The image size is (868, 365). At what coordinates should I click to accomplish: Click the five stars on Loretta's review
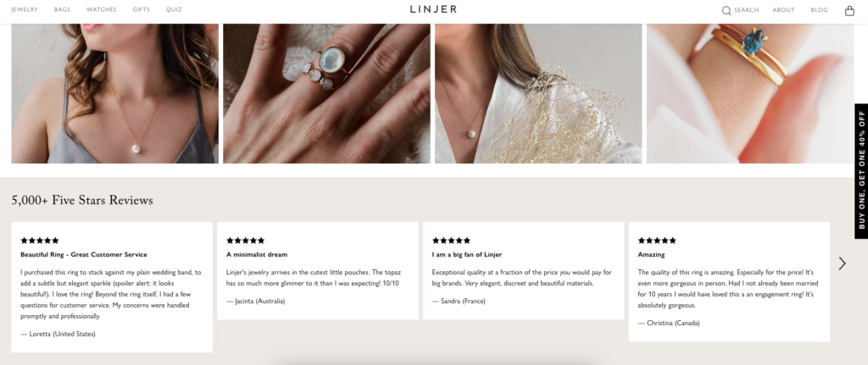[x=39, y=241]
